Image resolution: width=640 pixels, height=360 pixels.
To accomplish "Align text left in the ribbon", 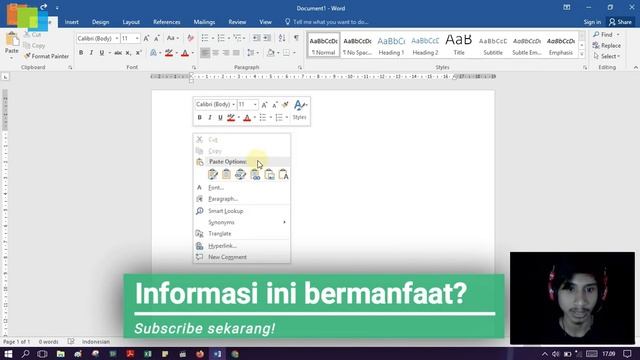I will 205,53.
